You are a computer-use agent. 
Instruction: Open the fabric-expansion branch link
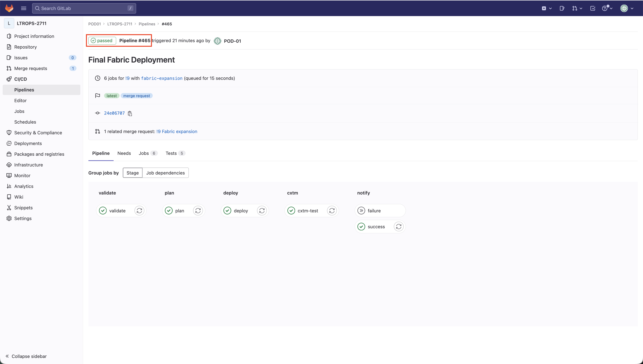tap(161, 78)
